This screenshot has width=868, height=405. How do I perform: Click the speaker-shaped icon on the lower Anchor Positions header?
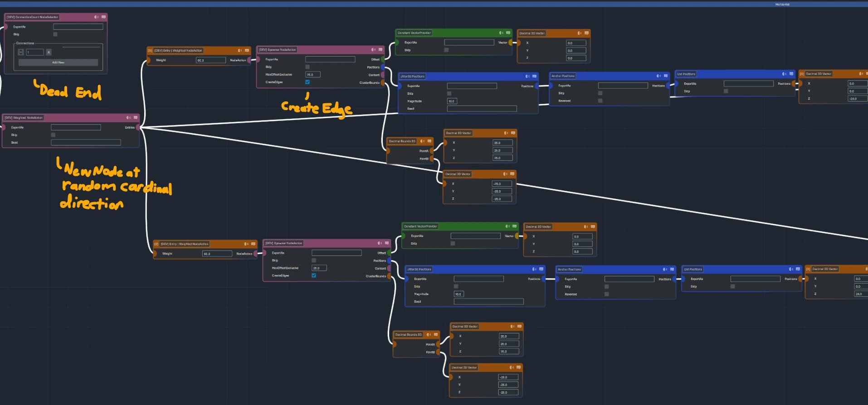[x=665, y=269]
